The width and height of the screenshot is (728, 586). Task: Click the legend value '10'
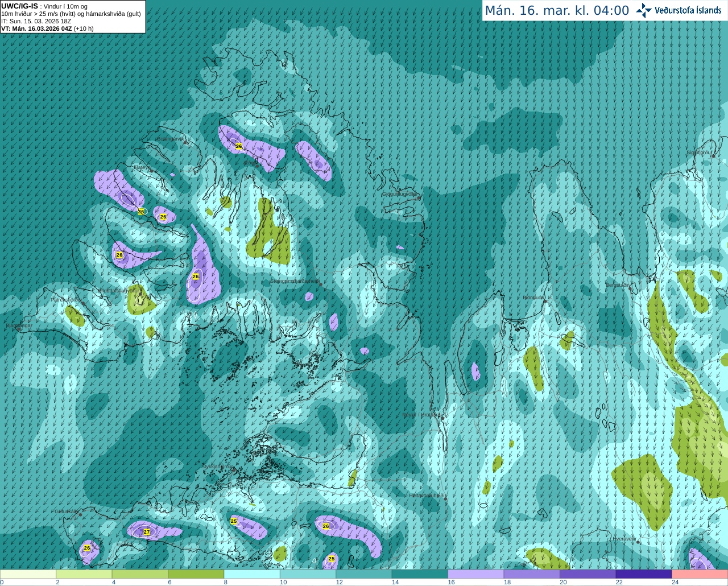283,582
